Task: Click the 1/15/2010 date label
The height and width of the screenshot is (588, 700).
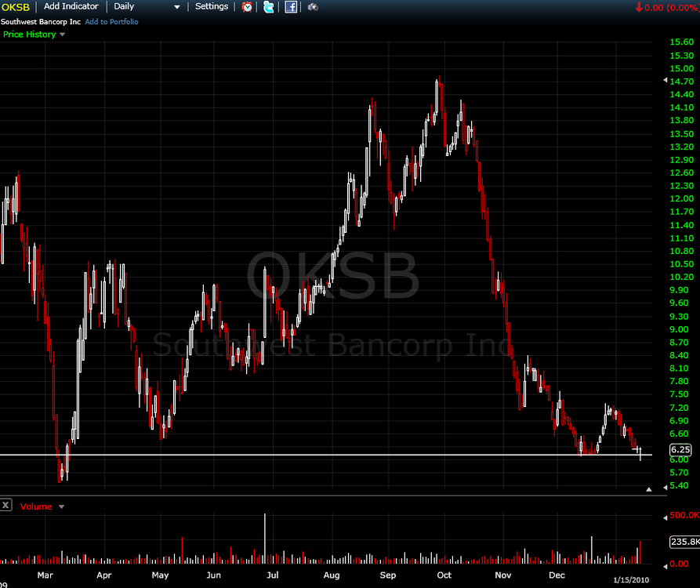Action: point(631,580)
